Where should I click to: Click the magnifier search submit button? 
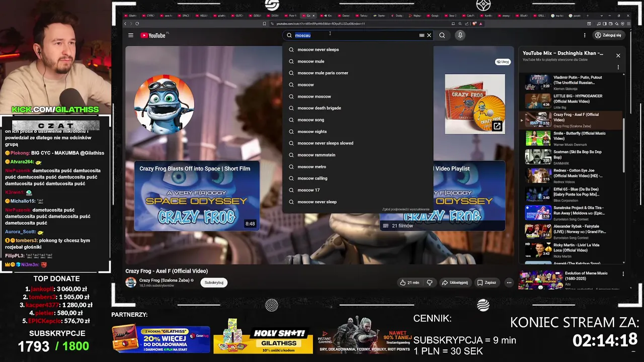[442, 35]
